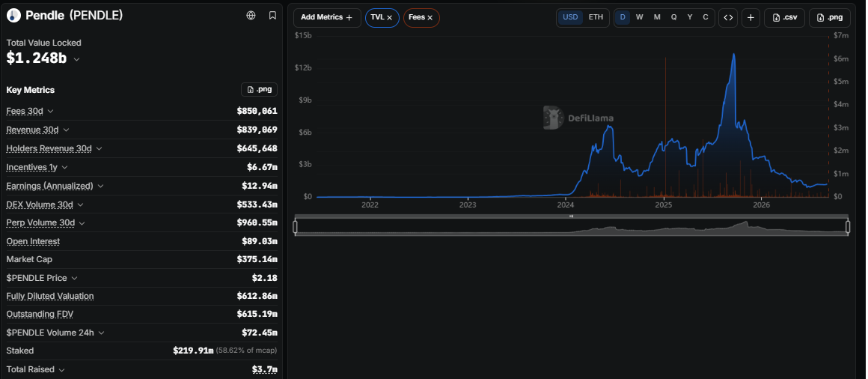Click the $850,061 fees value
This screenshot has height=379, width=868.
pos(257,111)
